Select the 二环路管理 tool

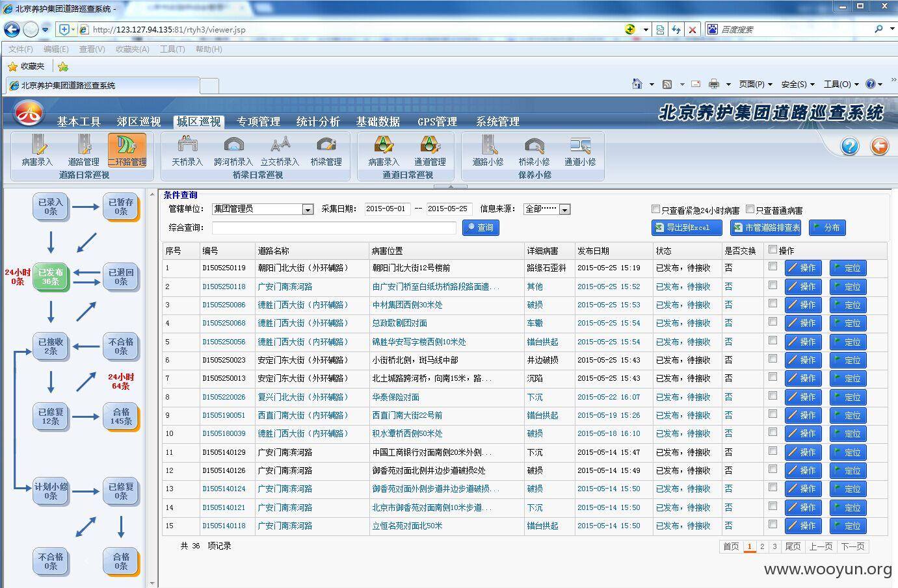pos(127,150)
